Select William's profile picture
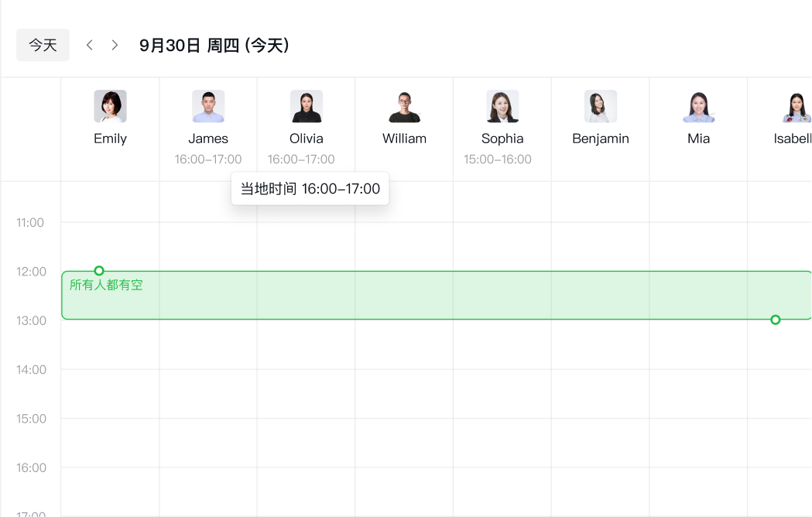 pos(404,107)
